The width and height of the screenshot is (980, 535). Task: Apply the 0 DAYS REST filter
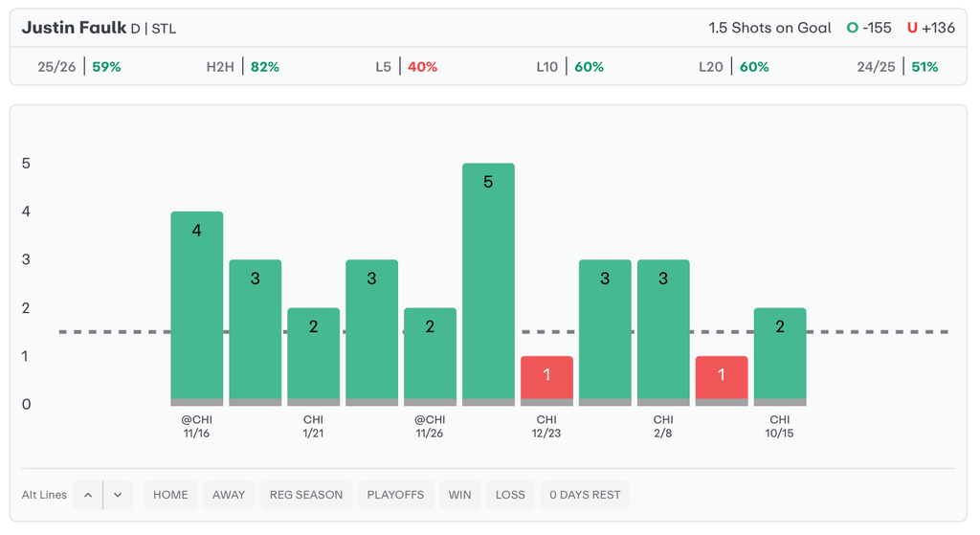pos(585,495)
